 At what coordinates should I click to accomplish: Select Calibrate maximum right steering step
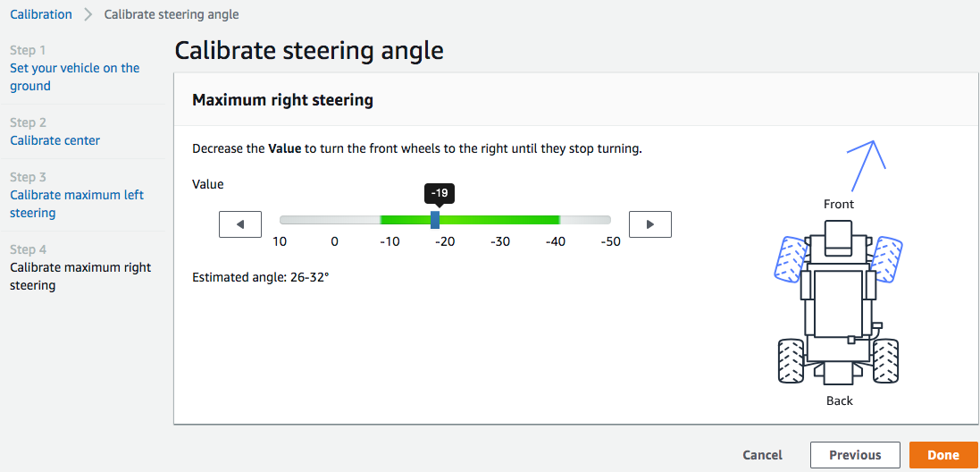click(x=80, y=276)
